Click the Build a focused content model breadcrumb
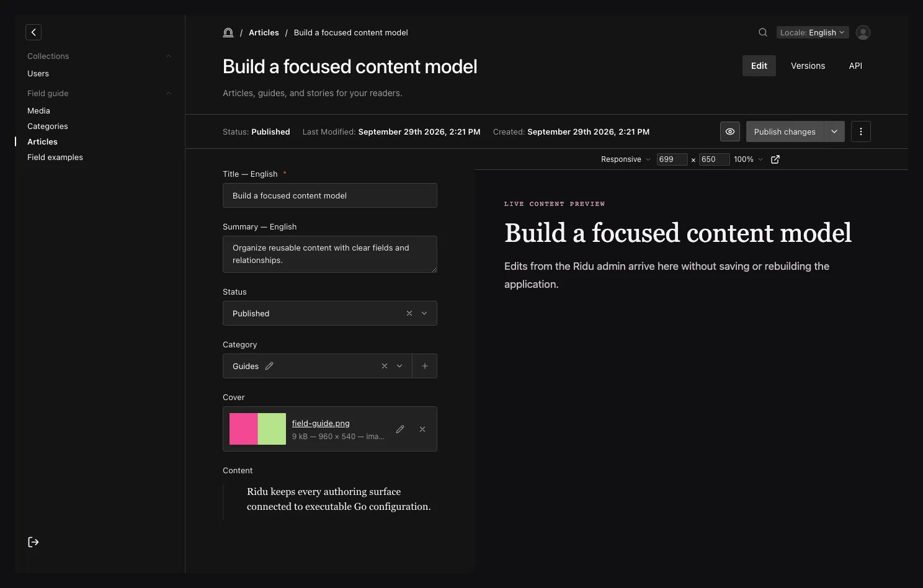This screenshot has height=588, width=923. [x=351, y=33]
